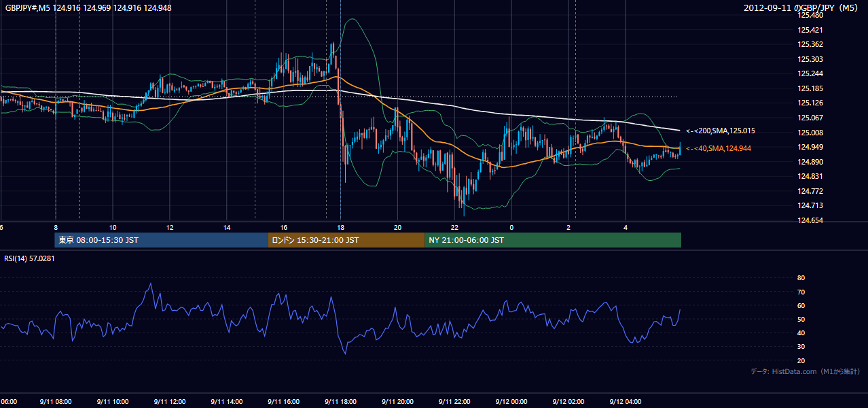Click the 9/11 08:00 bottom time label
Viewport: 868px width, 408px height.
(x=56, y=402)
